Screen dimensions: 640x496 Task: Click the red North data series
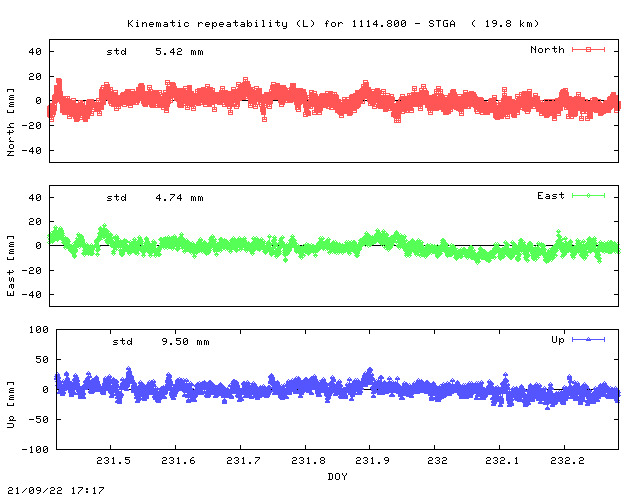pos(334,100)
